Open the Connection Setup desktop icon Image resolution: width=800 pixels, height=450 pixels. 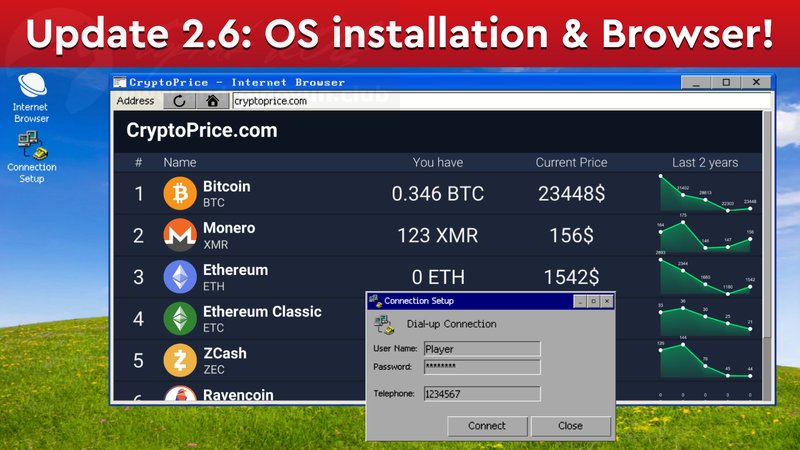coord(31,148)
